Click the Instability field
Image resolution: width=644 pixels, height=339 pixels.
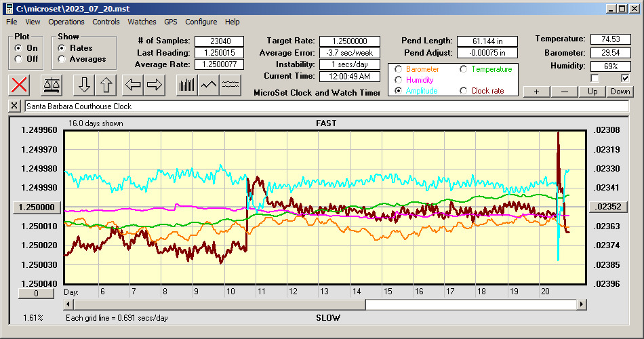[x=350, y=64]
